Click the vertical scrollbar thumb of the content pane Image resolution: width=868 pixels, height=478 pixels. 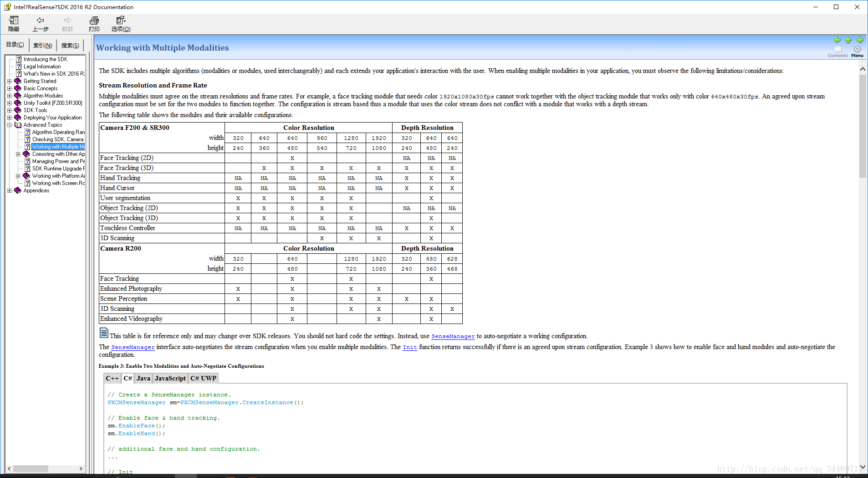(863, 126)
